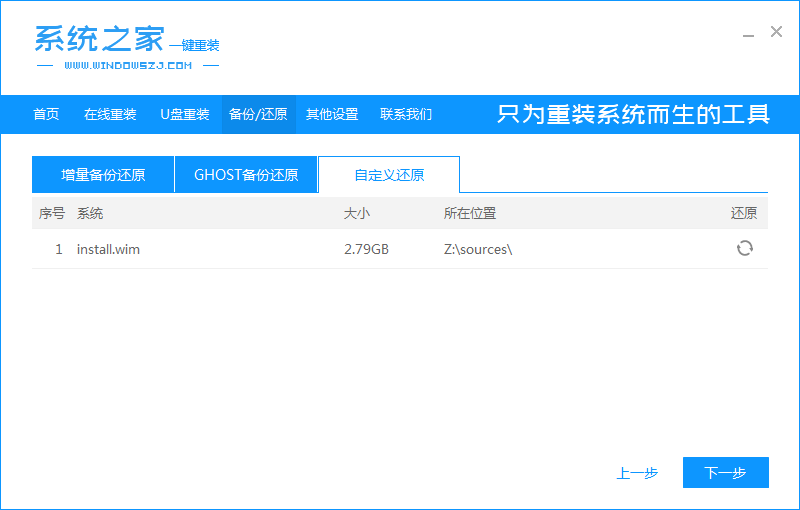Close the 系统之家 window

point(776,32)
